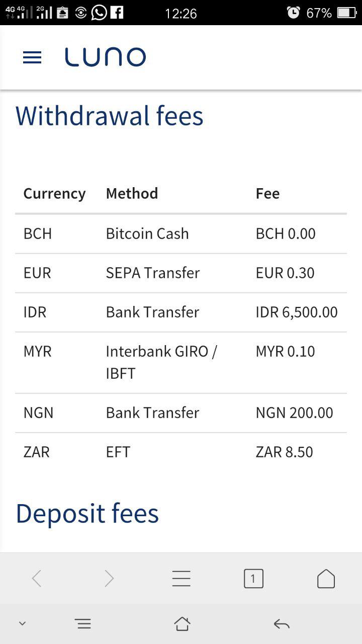This screenshot has width=362, height=644.
Task: Tap the Luno logo
Action: [x=106, y=57]
